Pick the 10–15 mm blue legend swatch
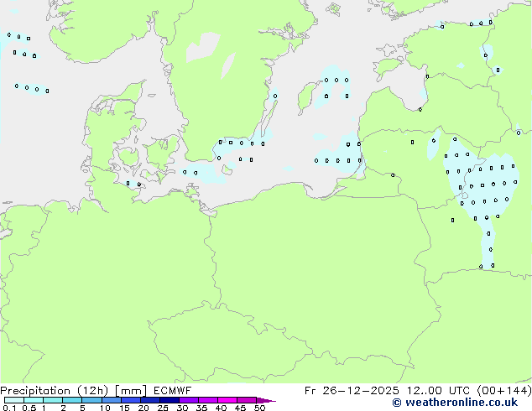Image resolution: width=532 pixels, height=411 pixels. 111,400
